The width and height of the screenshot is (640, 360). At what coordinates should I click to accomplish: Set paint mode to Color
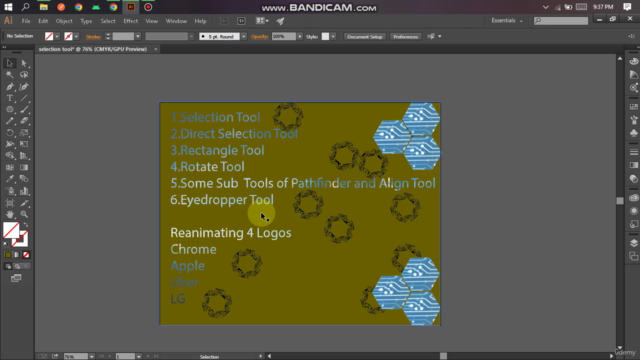click(x=8, y=255)
